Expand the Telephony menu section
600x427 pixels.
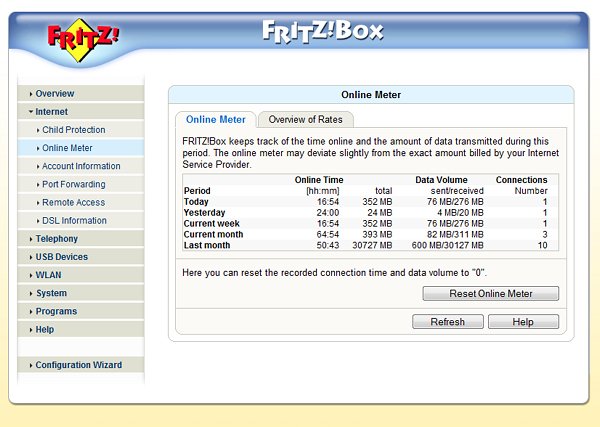pyautogui.click(x=56, y=239)
